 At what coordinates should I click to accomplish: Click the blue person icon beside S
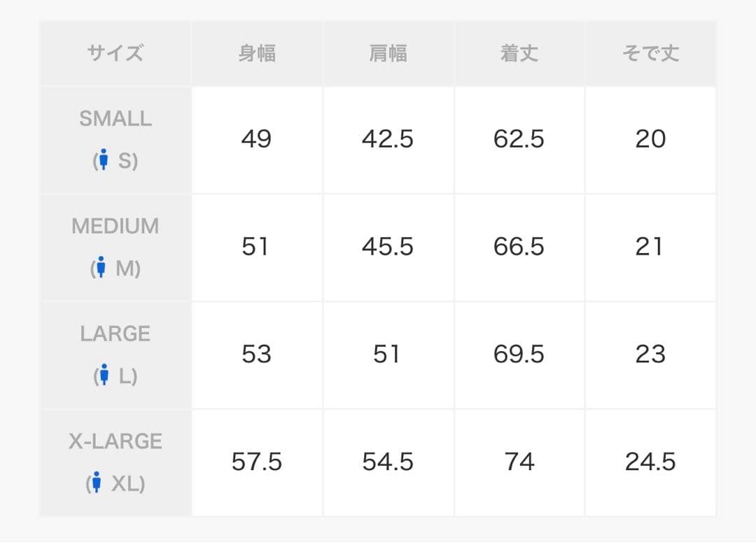[x=103, y=159]
